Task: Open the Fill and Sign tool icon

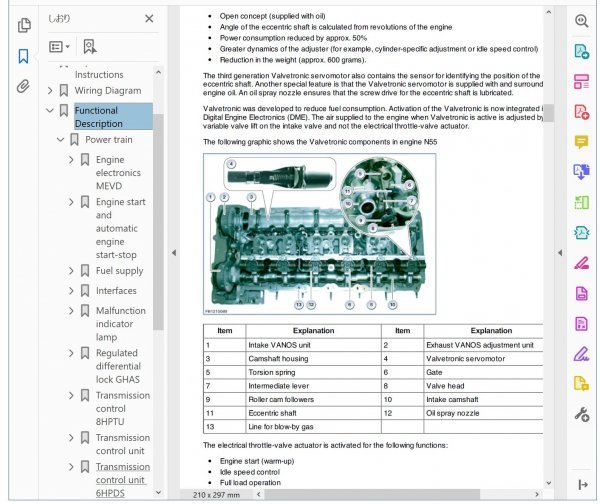Action: [x=582, y=354]
